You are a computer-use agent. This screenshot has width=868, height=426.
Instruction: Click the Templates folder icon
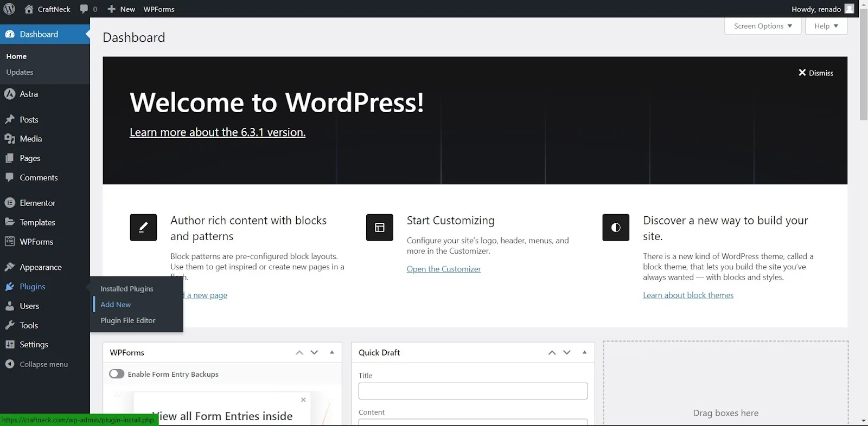click(x=10, y=222)
